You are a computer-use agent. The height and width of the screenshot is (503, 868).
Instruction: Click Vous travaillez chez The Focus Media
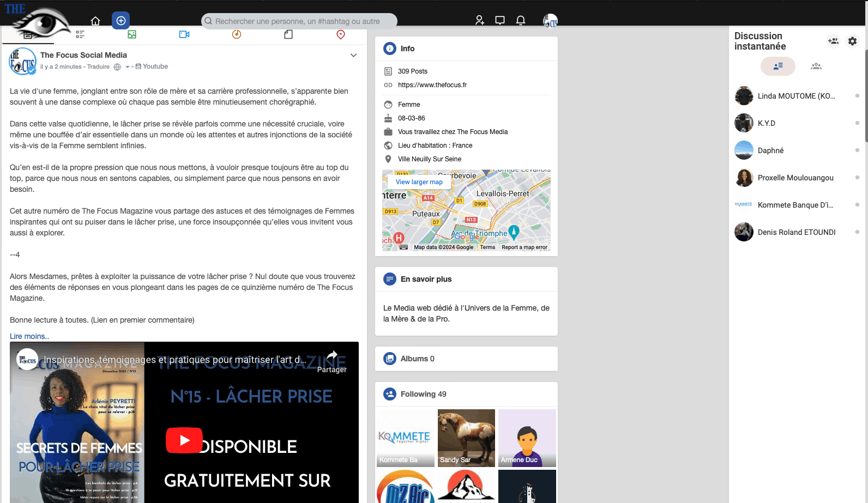[453, 132]
